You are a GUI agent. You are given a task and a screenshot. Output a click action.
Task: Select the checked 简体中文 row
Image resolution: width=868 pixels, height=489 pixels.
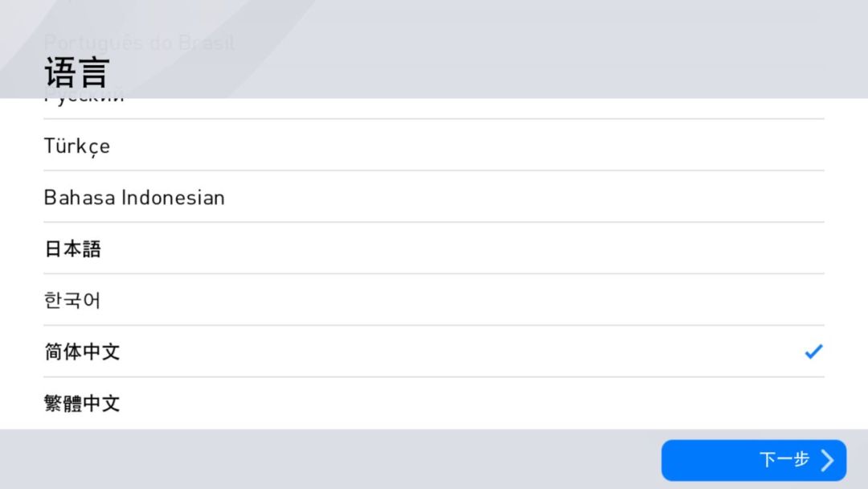click(82, 352)
